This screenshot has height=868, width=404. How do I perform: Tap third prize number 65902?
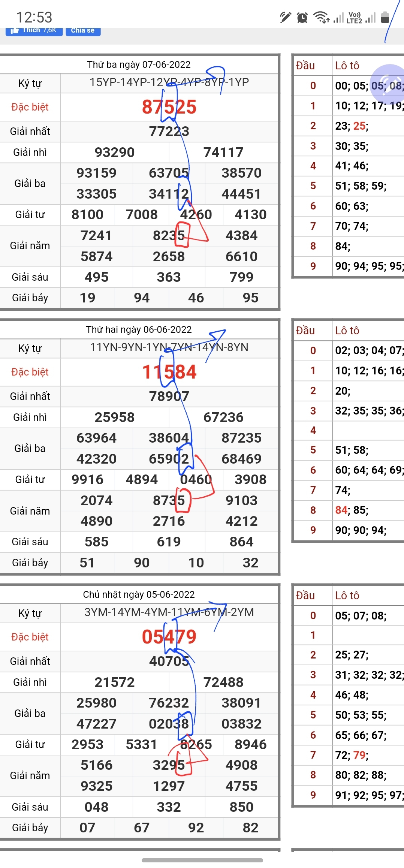[169, 459]
